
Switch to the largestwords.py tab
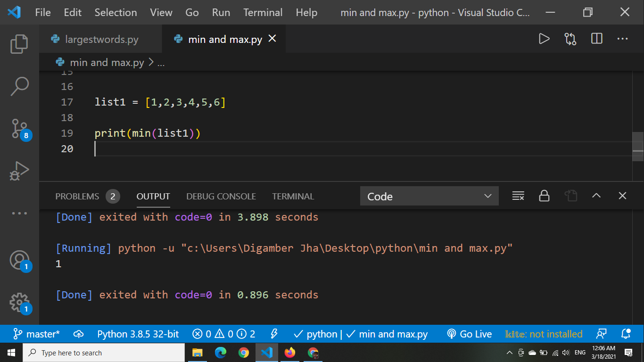point(100,39)
